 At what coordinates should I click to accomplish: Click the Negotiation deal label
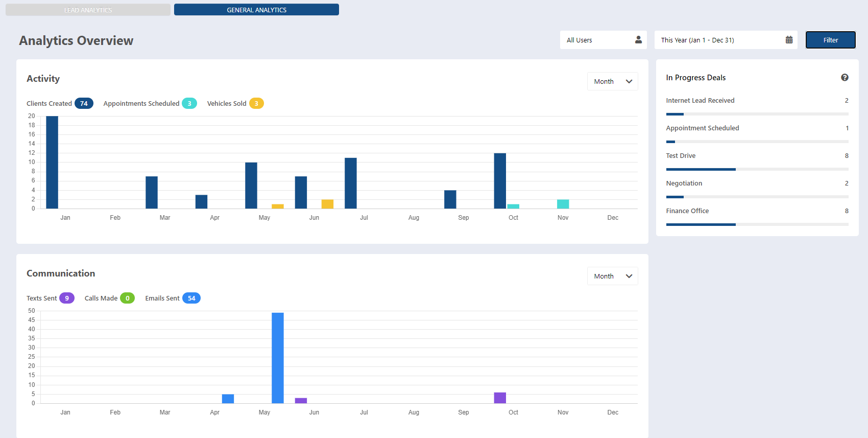click(684, 183)
